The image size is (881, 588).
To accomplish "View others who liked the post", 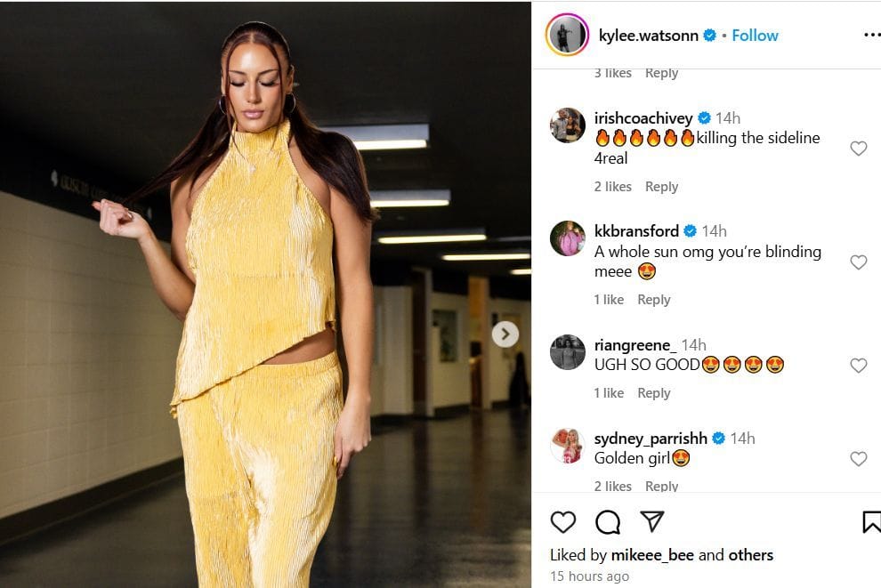I will pos(751,555).
